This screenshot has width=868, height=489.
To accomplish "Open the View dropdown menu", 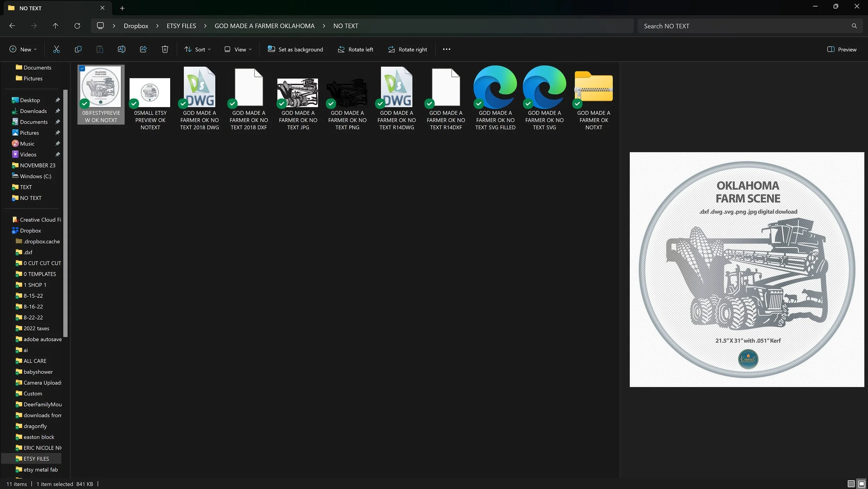I will click(238, 49).
